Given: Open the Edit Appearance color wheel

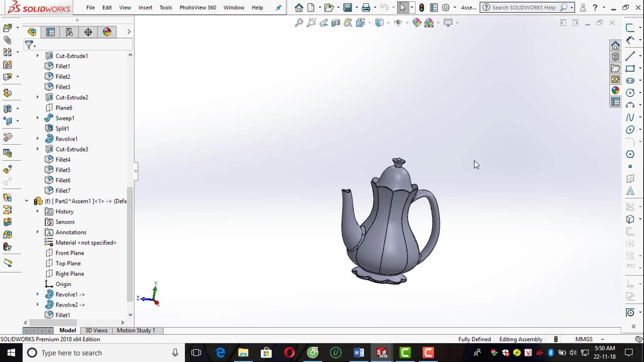Looking at the screenshot, I should coord(417,23).
